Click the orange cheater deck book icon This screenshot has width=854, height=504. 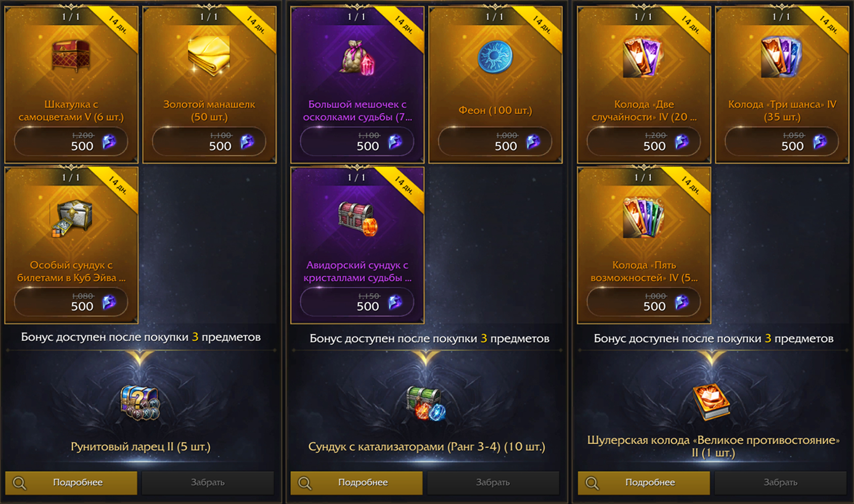[x=712, y=402]
